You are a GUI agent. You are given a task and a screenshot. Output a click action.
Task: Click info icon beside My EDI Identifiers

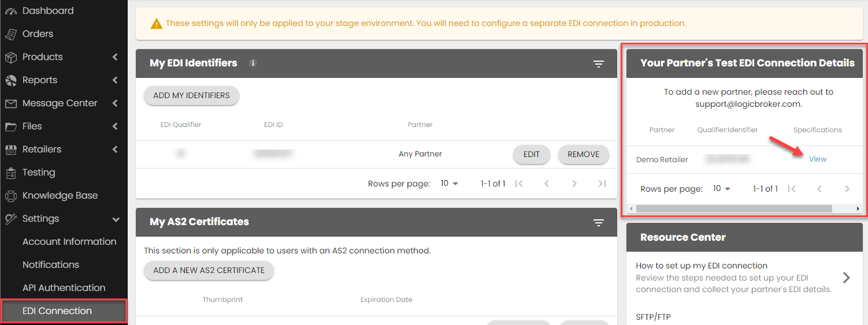(253, 63)
